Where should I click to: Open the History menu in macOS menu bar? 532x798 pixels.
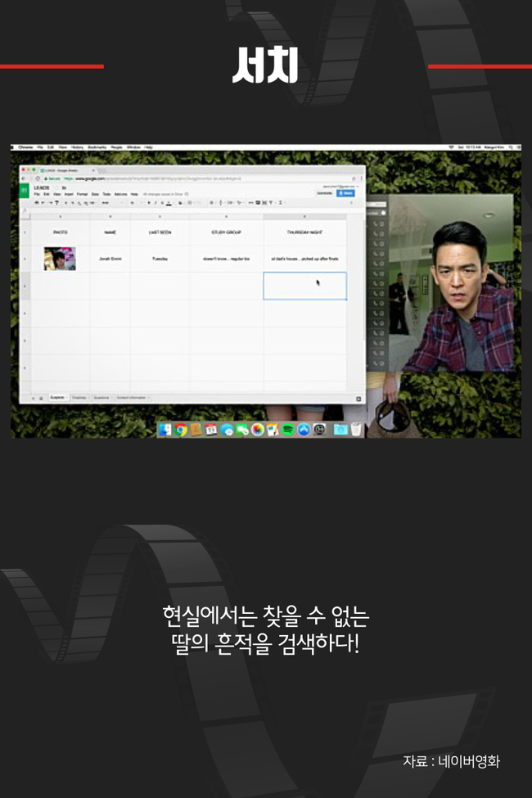tap(77, 147)
